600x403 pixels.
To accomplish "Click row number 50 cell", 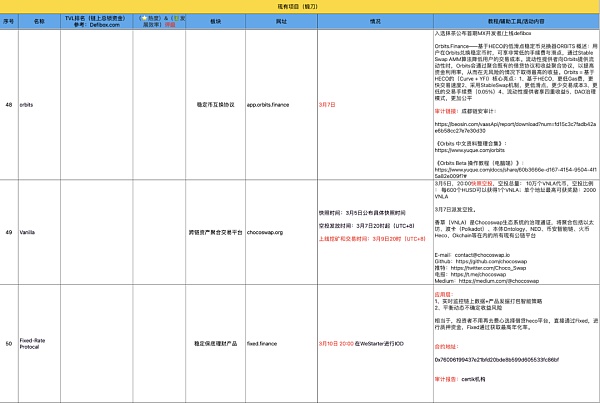I will coord(9,343).
